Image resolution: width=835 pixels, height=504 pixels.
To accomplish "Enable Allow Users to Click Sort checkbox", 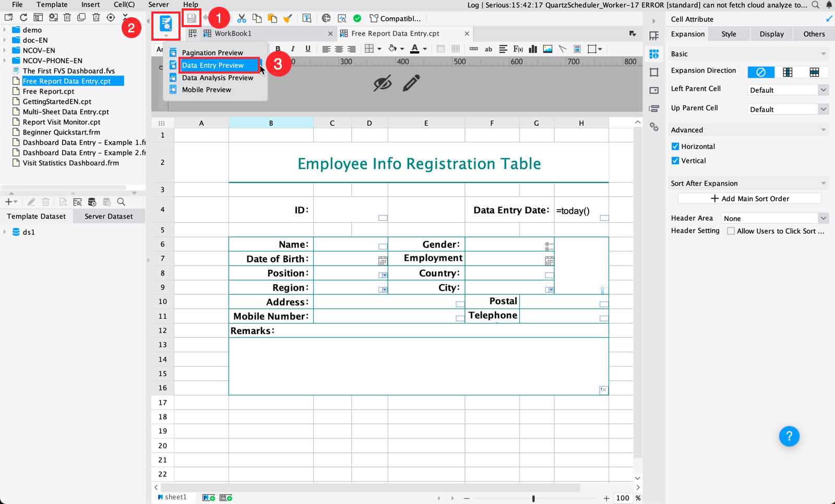I will [731, 231].
